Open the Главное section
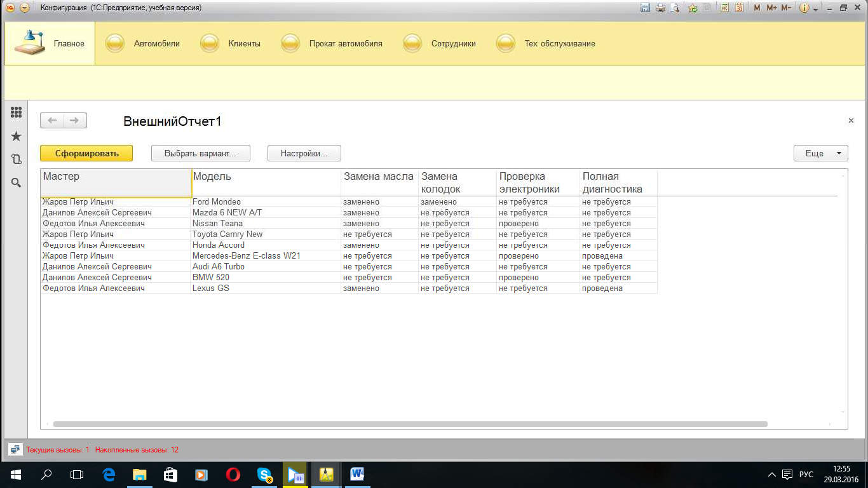The height and width of the screenshot is (488, 868). coord(50,43)
